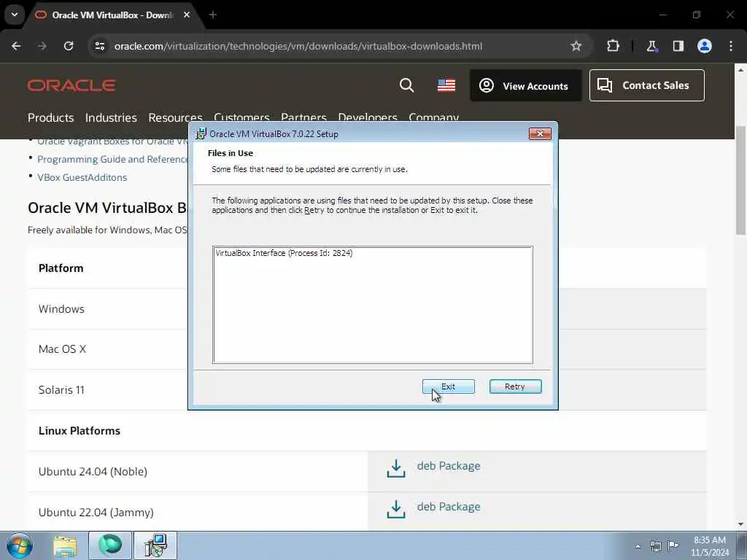Click the browser forward arrow
This screenshot has width=747, height=560.
pos(42,46)
